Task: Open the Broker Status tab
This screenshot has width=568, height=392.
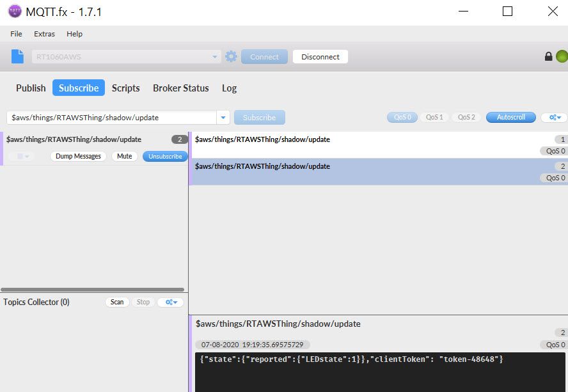Action: tap(181, 88)
